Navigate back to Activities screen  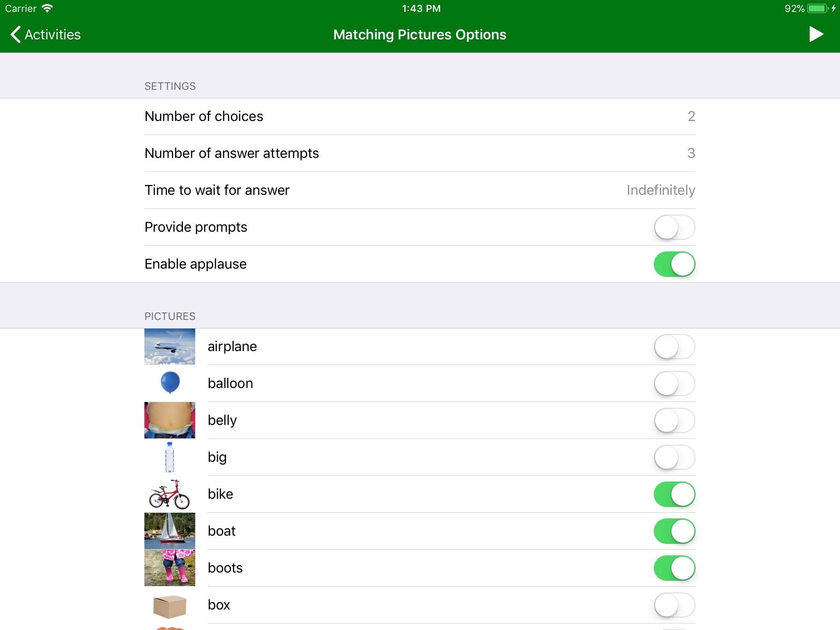tap(44, 34)
